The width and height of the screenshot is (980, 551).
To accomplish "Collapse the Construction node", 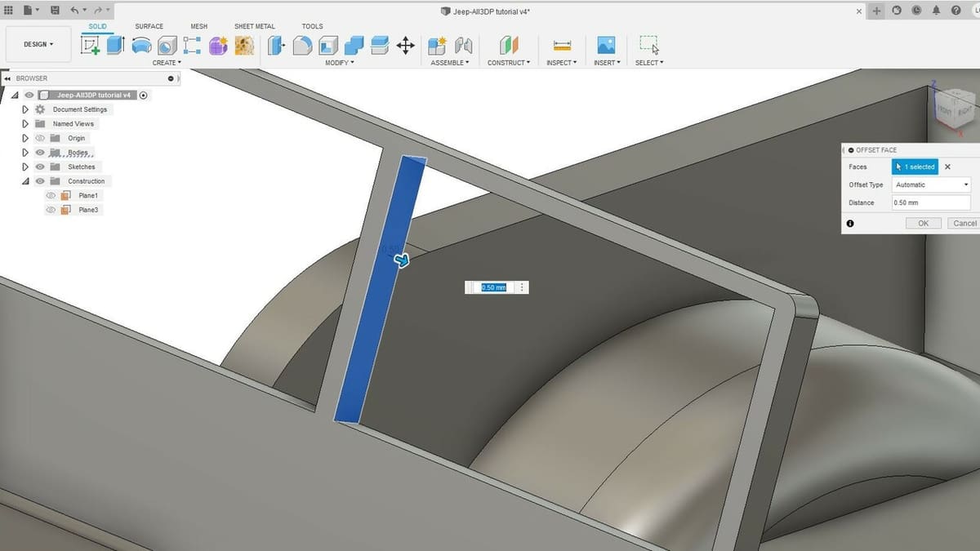I will pyautogui.click(x=25, y=181).
